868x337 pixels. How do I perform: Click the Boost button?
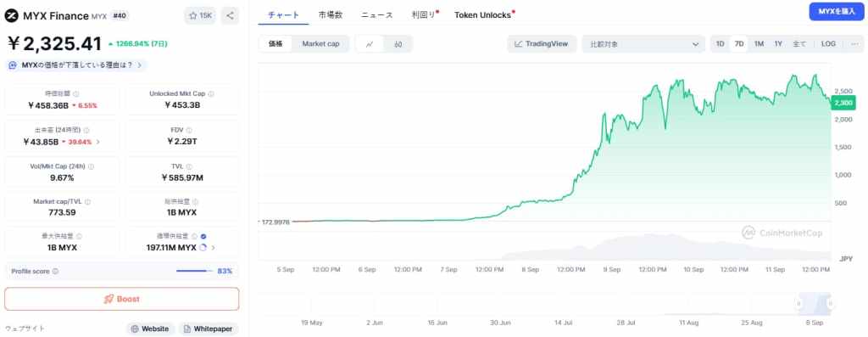[x=122, y=299]
